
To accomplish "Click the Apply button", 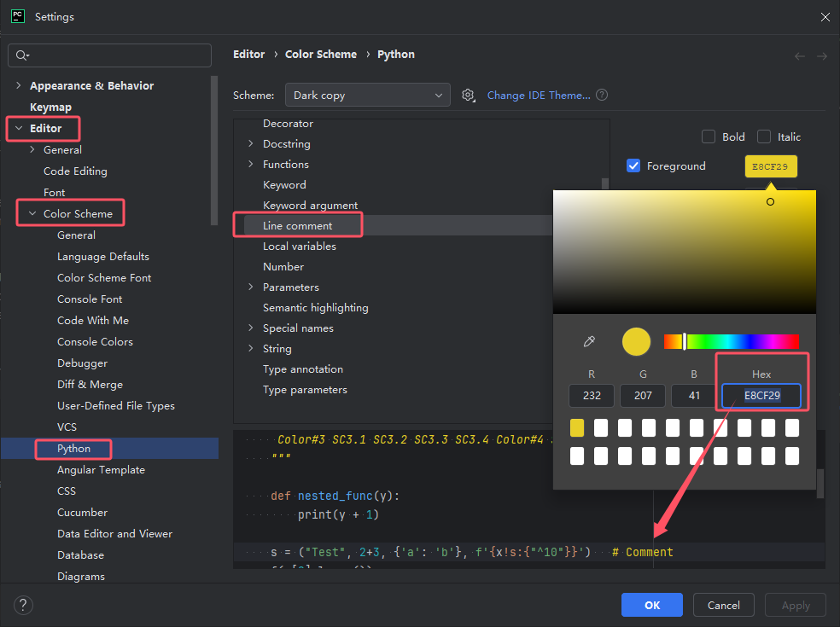I will [x=796, y=605].
